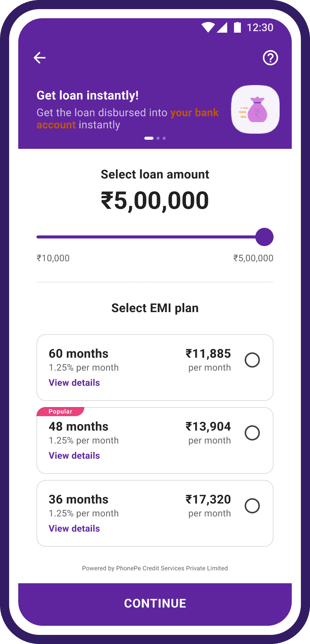Open details for the 36 months plan
310x644 pixels.
click(74, 528)
